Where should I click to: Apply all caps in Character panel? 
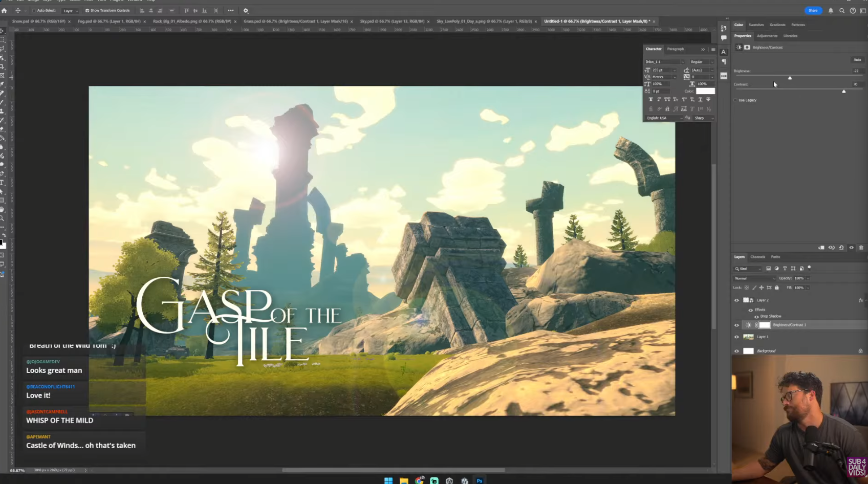point(667,99)
